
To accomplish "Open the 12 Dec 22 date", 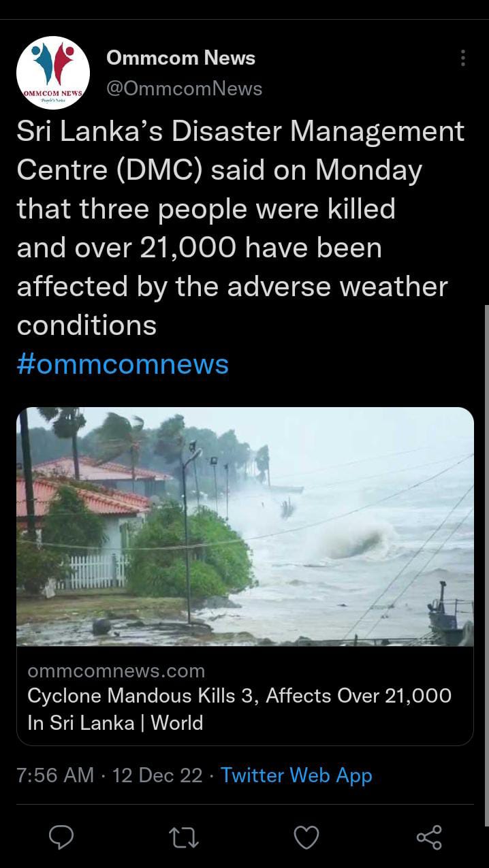I will click(157, 775).
